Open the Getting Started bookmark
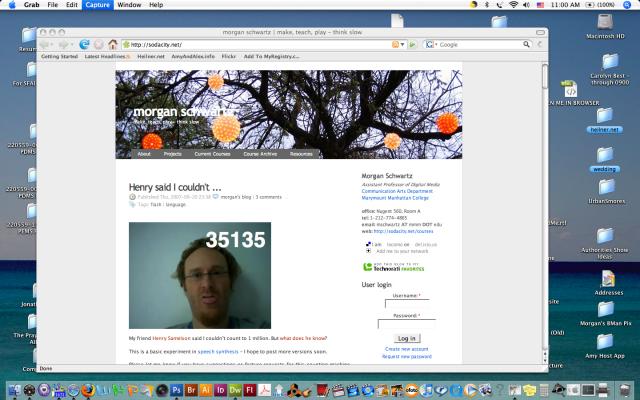Viewport: 640px width, 400px height. (x=59, y=57)
